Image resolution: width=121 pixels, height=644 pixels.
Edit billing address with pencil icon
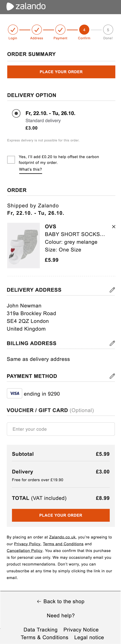112,343
